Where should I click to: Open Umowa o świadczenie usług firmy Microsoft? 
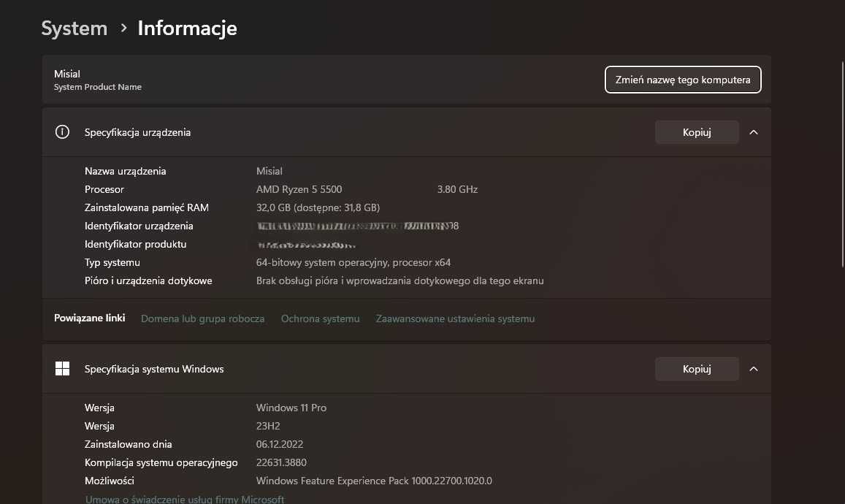(184, 499)
